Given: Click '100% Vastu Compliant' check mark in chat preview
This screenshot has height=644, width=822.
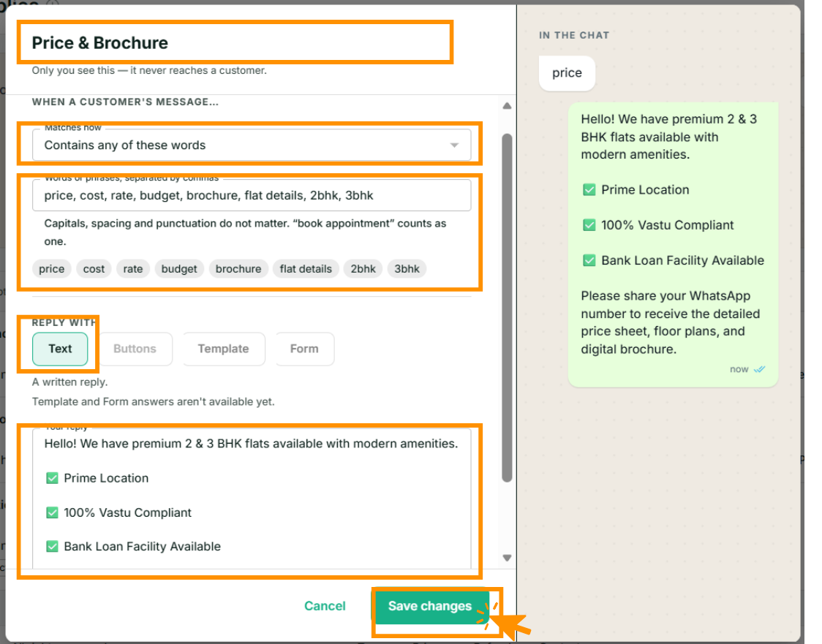Looking at the screenshot, I should point(589,225).
